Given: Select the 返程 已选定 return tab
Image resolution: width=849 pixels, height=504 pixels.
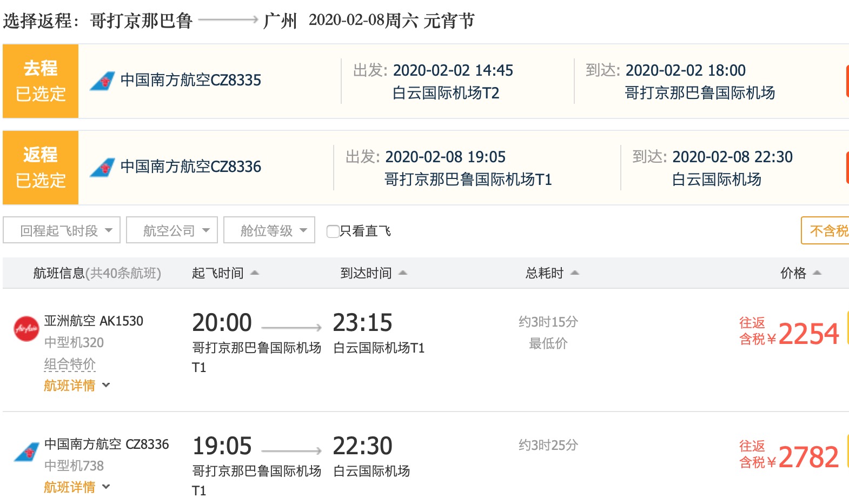Looking at the screenshot, I should [41, 168].
